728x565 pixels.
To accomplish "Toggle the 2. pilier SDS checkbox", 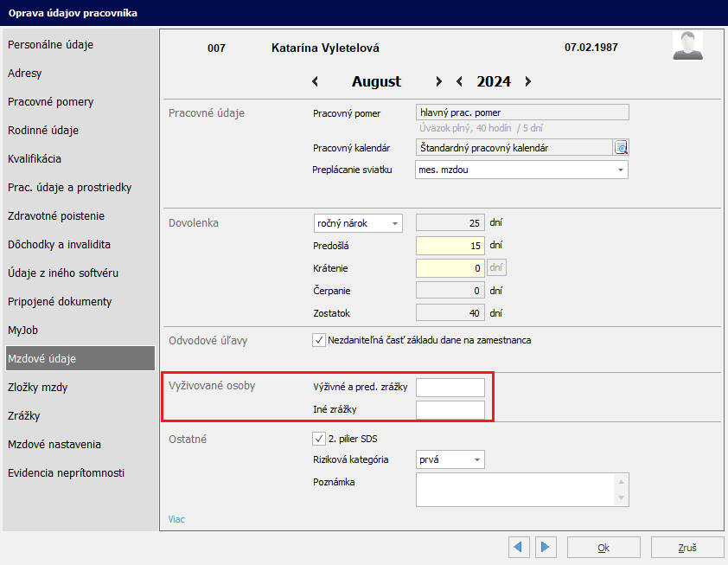I will (319, 439).
